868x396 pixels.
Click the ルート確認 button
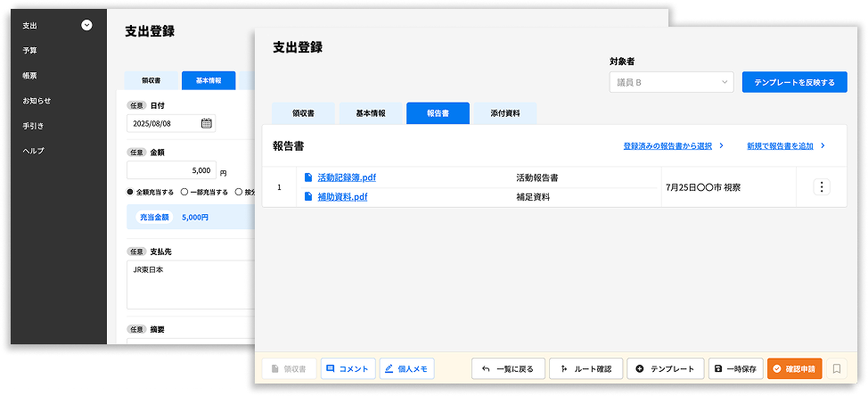click(586, 369)
